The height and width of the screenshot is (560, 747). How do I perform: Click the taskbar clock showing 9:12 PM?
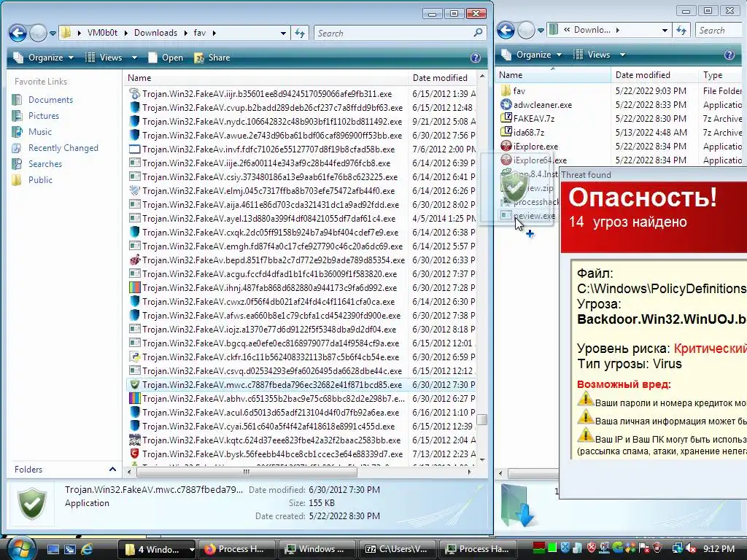point(719,549)
